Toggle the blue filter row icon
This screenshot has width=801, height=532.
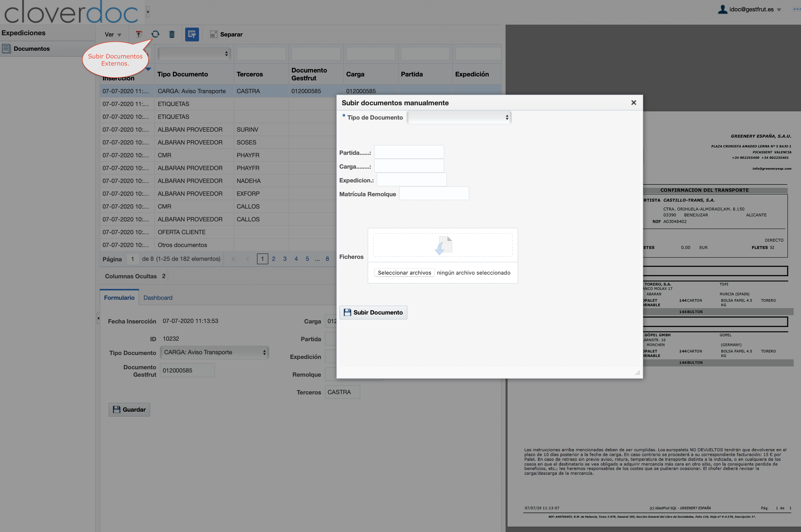pos(192,34)
